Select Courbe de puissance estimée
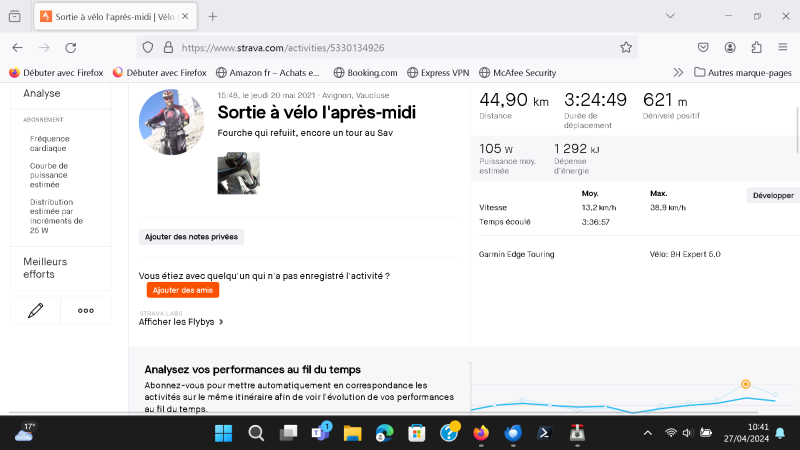 pos(48,175)
